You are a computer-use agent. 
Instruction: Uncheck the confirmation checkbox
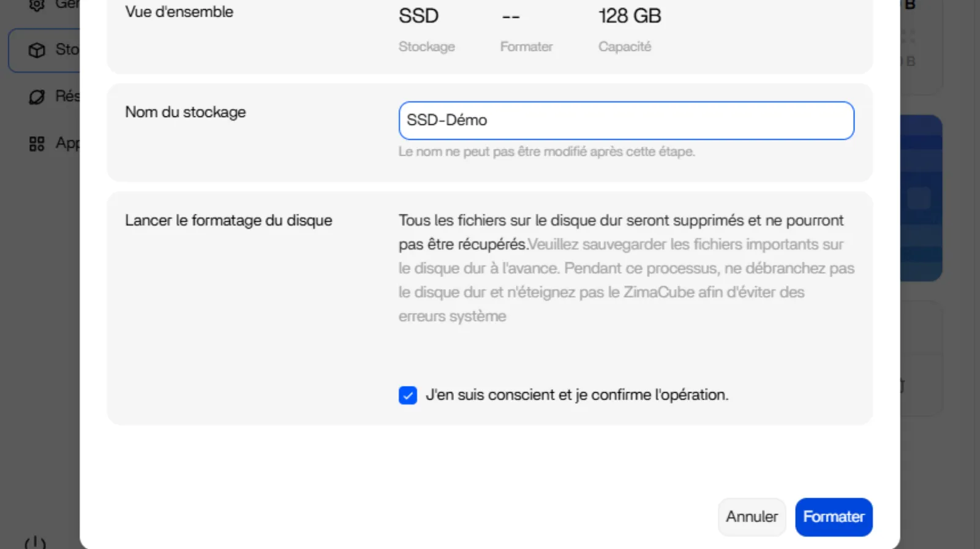(x=408, y=395)
